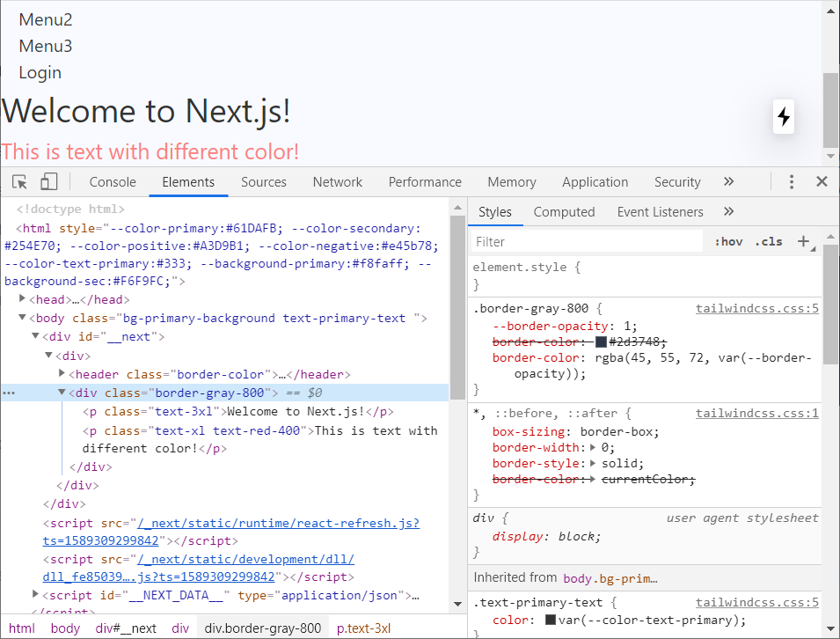Activate the inspect element picker icon

click(x=19, y=182)
